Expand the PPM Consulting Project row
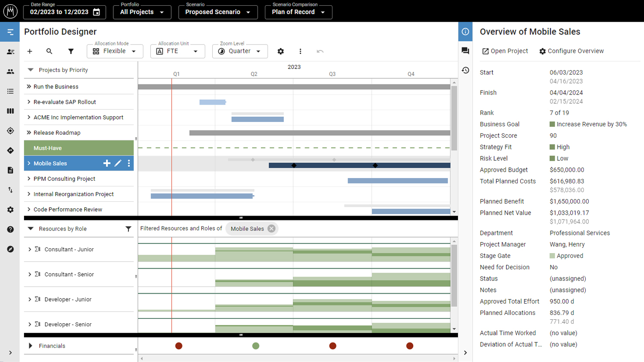The height and width of the screenshot is (362, 644). point(29,179)
